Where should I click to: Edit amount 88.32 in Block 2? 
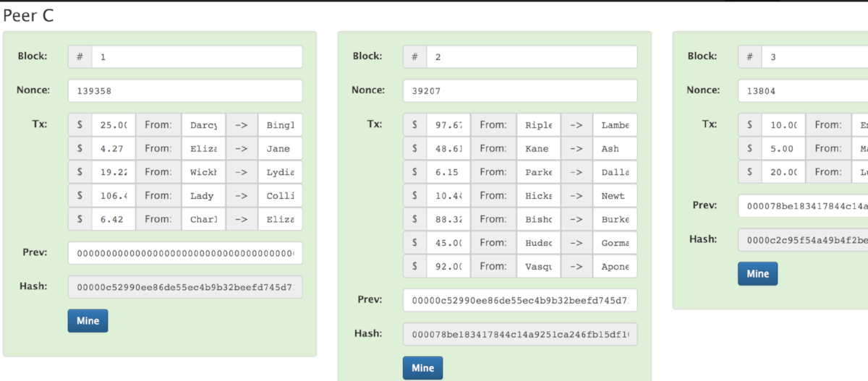point(448,219)
